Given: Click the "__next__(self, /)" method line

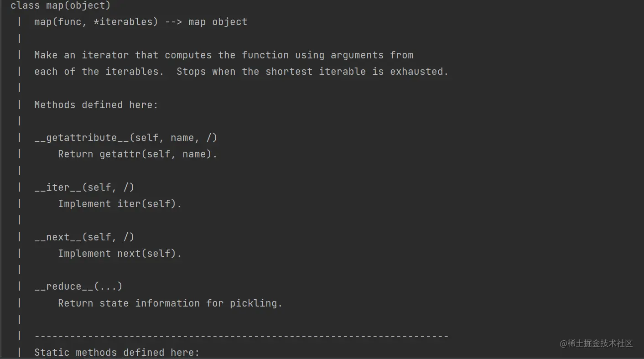Looking at the screenshot, I should click(x=84, y=237).
